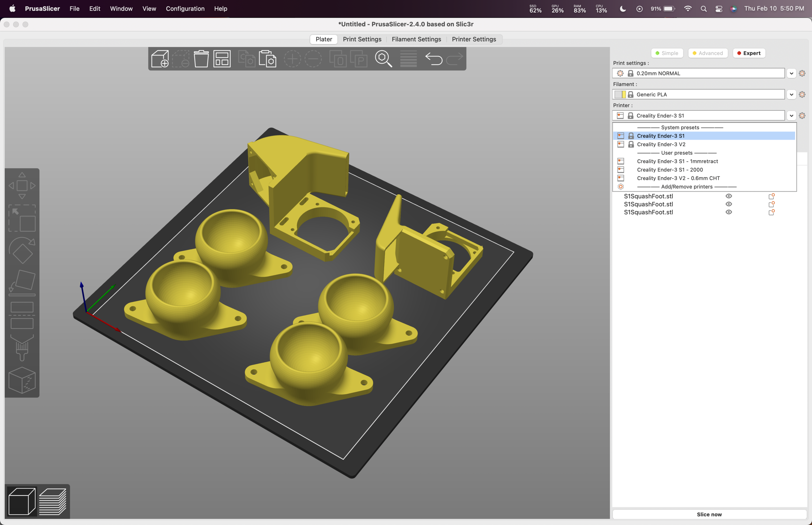The image size is (812, 525).
Task: Switch to Simple mode
Action: click(667, 53)
